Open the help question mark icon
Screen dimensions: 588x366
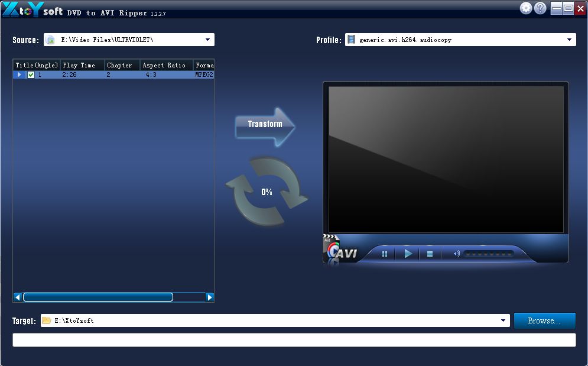(x=540, y=8)
